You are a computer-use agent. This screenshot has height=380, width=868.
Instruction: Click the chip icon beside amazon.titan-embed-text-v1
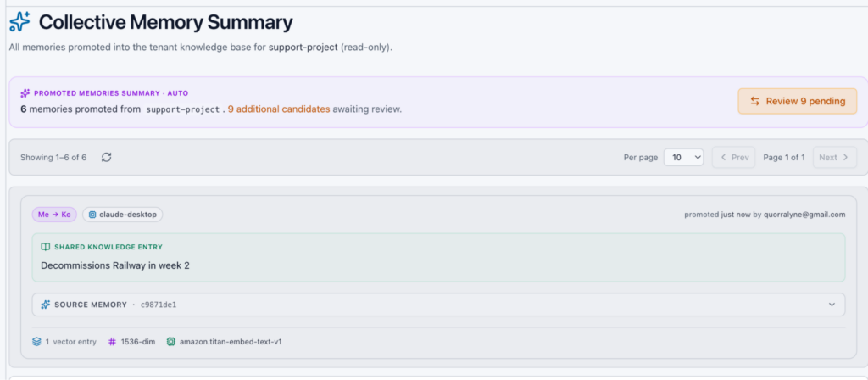[171, 342]
